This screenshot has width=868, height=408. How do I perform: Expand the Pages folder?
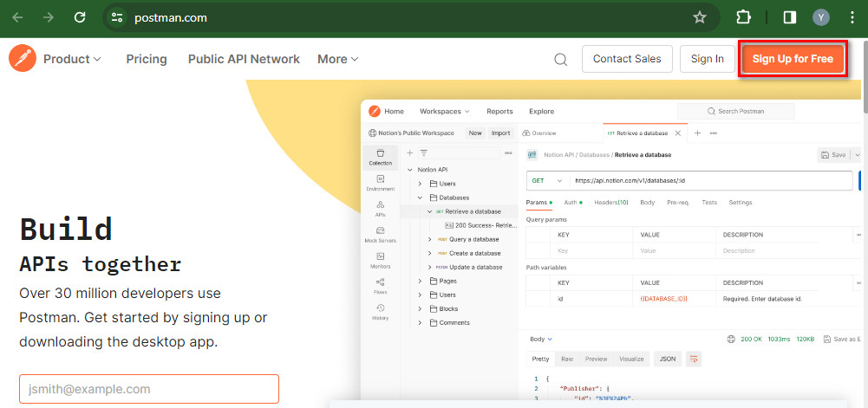tap(420, 281)
